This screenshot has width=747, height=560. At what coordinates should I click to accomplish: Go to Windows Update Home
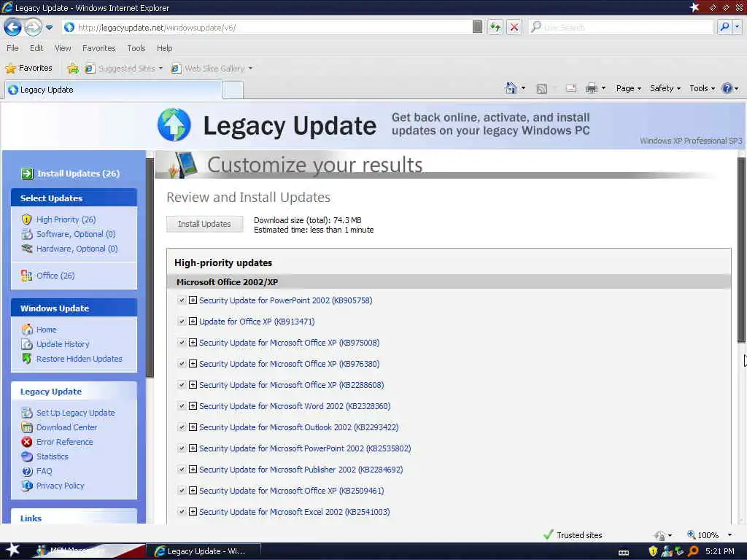(39, 330)
